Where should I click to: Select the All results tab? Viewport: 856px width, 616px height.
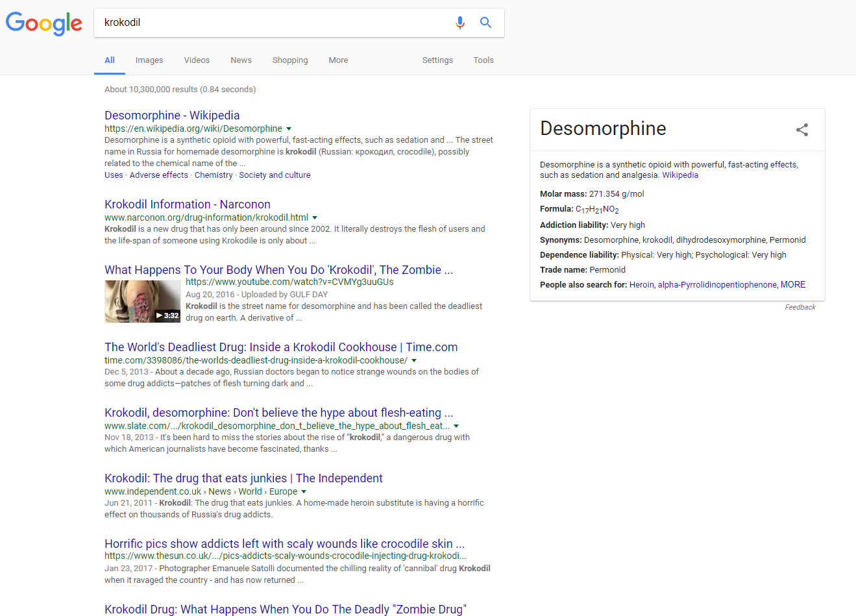tap(110, 60)
